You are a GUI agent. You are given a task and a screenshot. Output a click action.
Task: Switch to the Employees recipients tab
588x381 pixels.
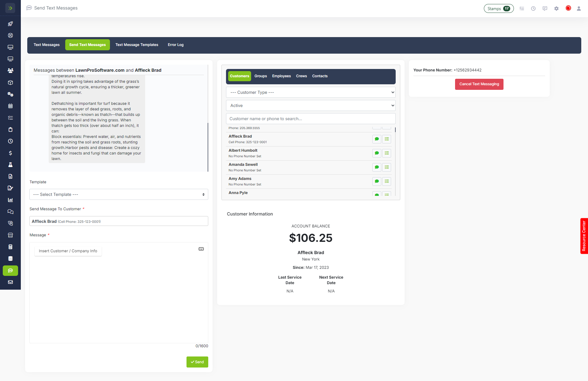click(281, 76)
